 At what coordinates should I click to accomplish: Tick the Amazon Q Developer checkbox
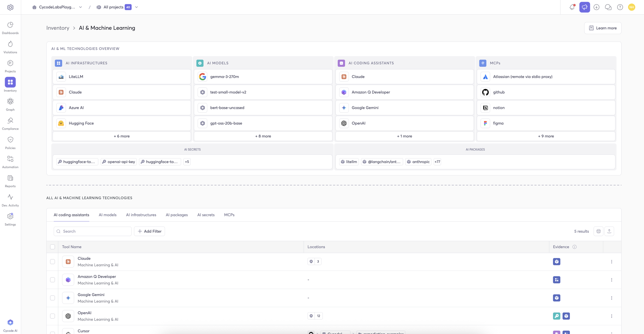click(53, 280)
